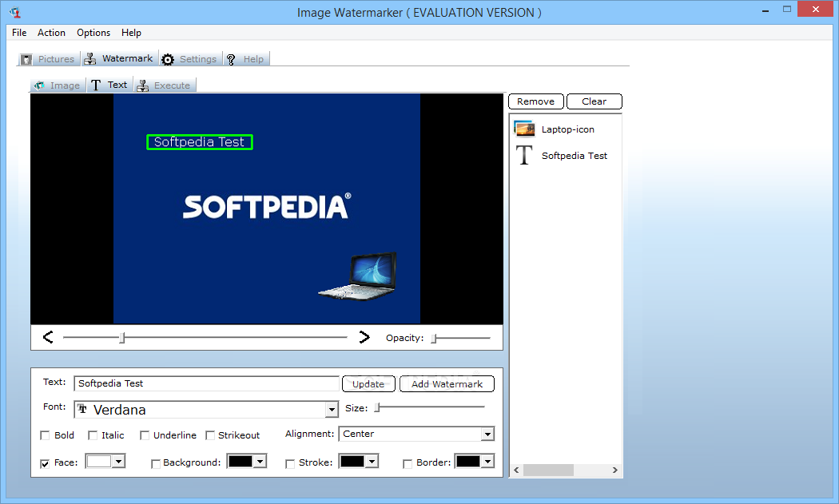Click the black Background color swatch
This screenshot has height=504, width=839.
[241, 461]
